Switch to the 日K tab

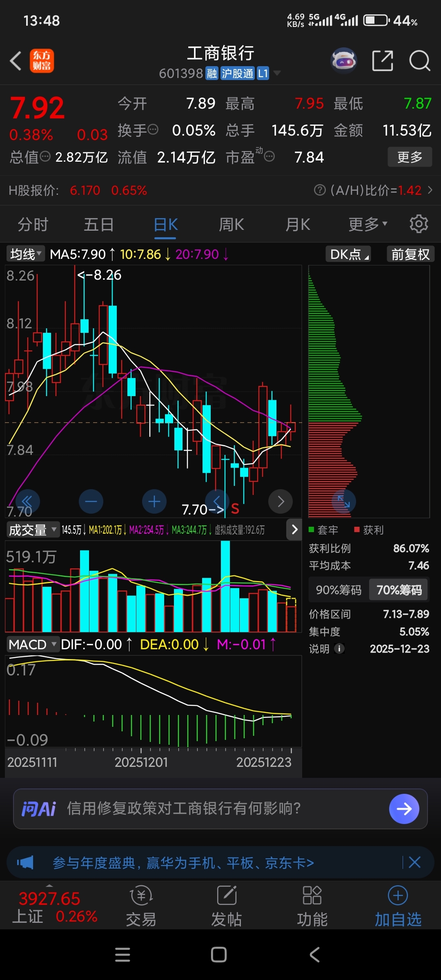(165, 224)
